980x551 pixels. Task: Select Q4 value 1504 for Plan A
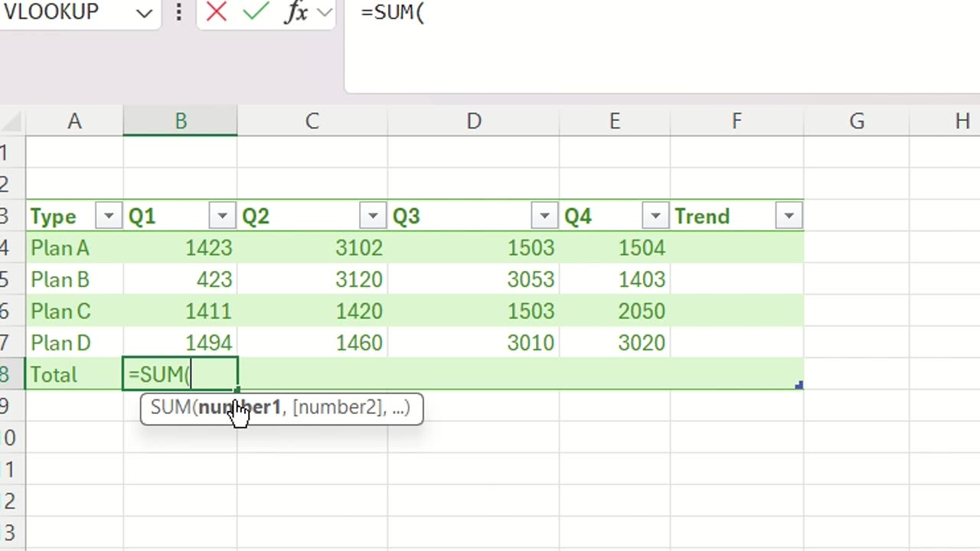pyautogui.click(x=615, y=248)
